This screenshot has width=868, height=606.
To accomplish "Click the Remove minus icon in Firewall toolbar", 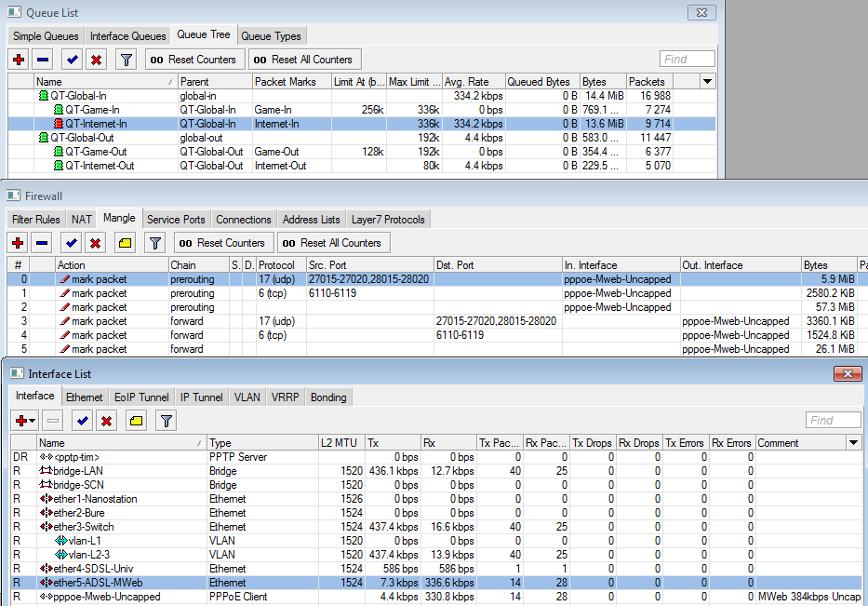I will tap(43, 243).
